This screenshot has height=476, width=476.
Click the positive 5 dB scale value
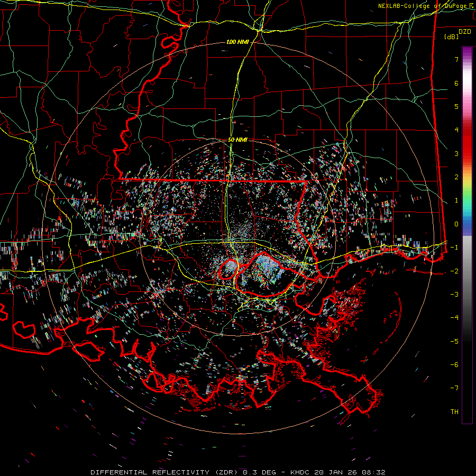[456, 106]
